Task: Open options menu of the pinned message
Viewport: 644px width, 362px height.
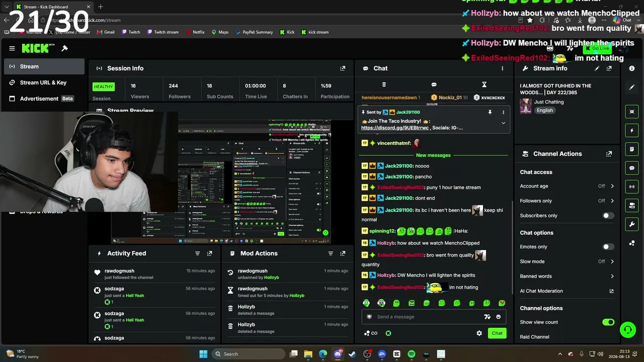Action: click(x=503, y=112)
